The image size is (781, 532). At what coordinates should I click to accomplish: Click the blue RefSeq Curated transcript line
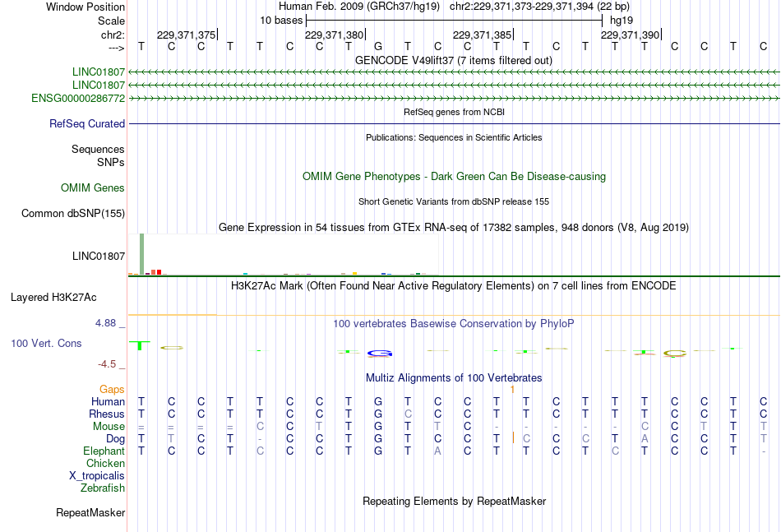coord(455,123)
